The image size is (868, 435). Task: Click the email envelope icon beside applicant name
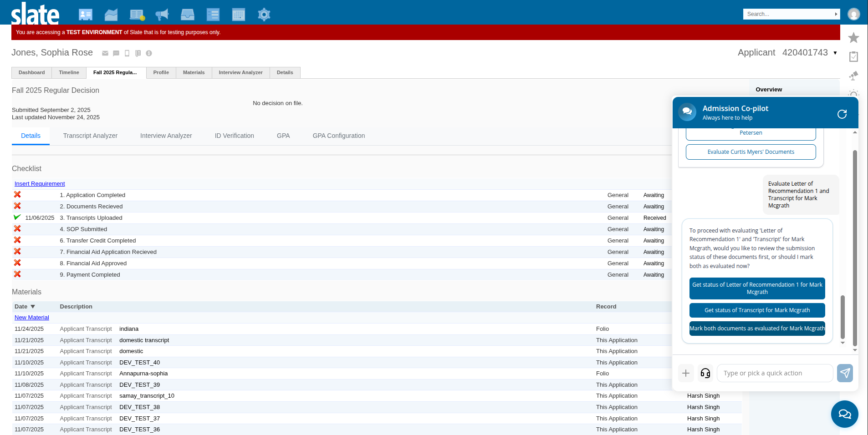(x=105, y=53)
